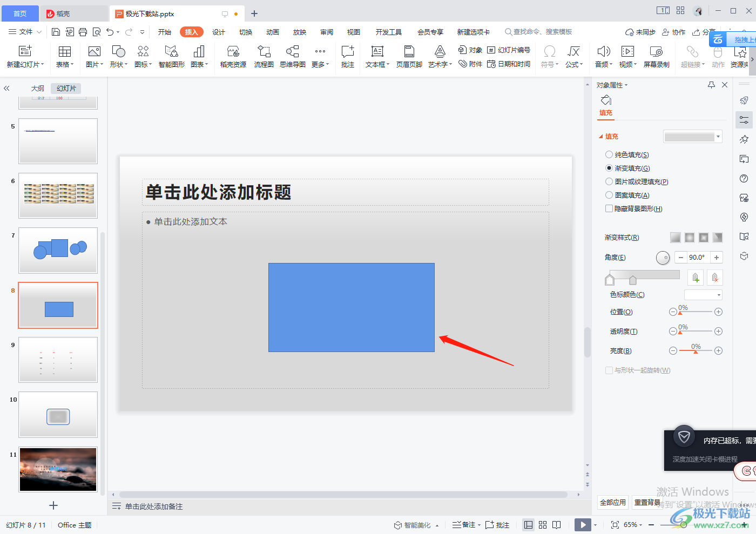This screenshot has width=756, height=534.
Task: Switch to reading view icon
Action: [x=557, y=525]
